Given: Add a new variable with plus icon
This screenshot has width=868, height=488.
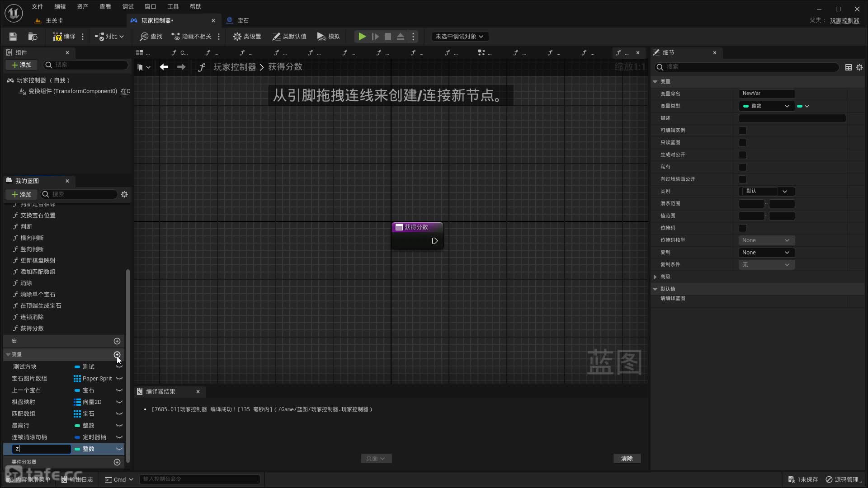Looking at the screenshot, I should coord(117,355).
